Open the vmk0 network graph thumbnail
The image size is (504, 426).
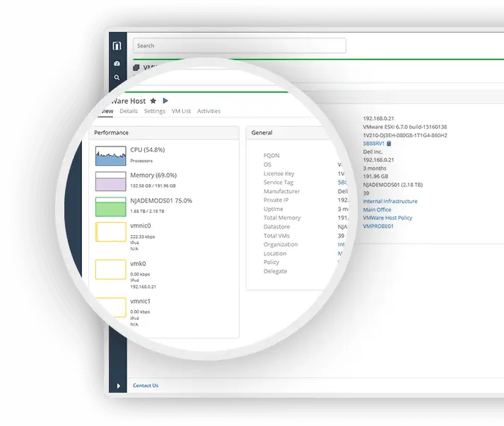[x=110, y=270]
